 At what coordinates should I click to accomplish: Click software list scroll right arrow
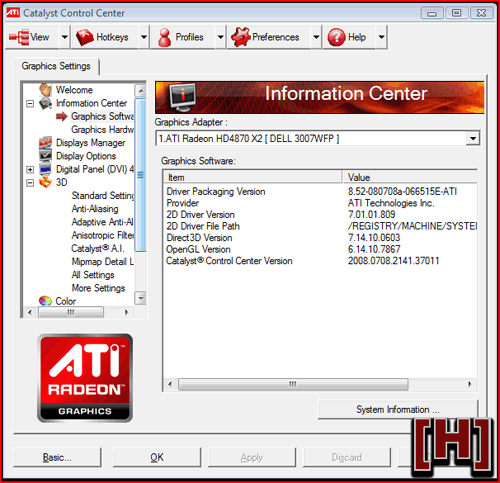[x=470, y=384]
